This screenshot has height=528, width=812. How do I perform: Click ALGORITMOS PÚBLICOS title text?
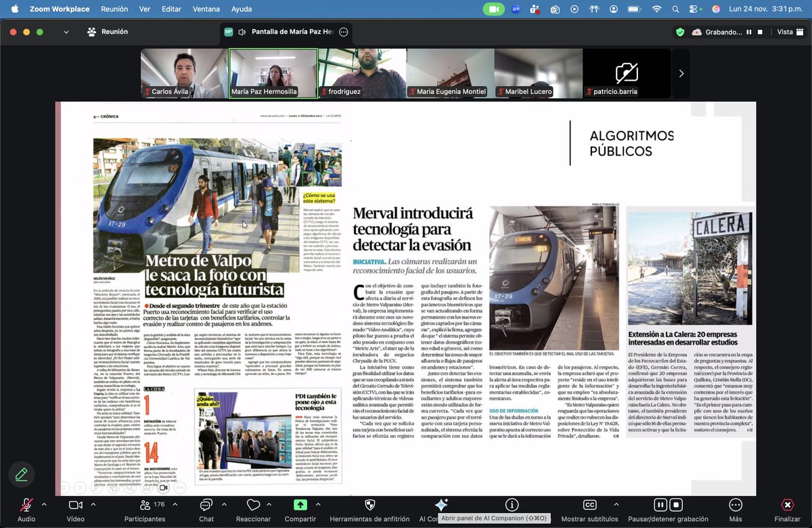coord(631,144)
